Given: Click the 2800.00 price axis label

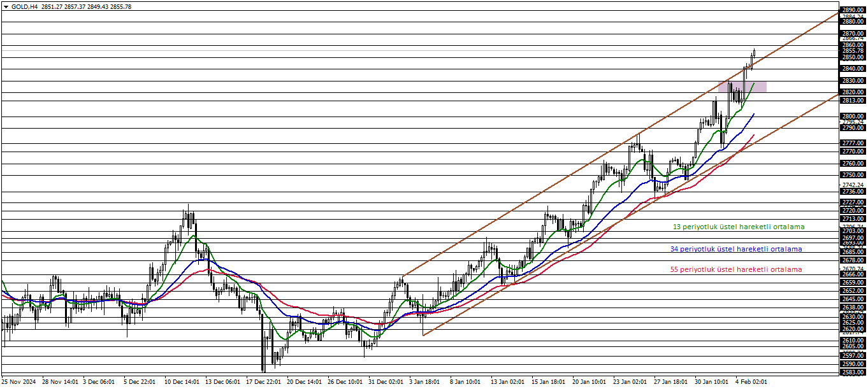Looking at the screenshot, I should (x=853, y=117).
